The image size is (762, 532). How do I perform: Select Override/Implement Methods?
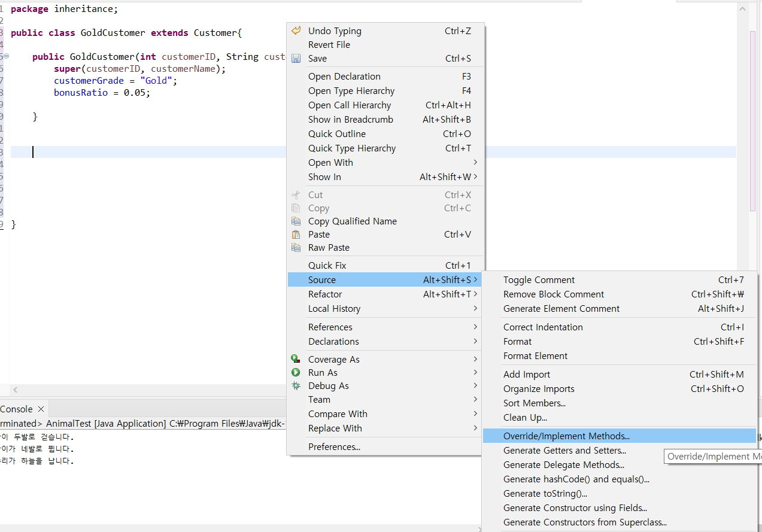click(620, 436)
